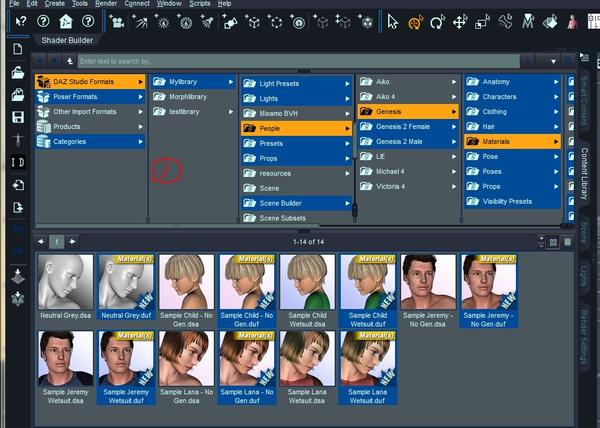The height and width of the screenshot is (428, 600).
Task: Select the Rotate tool in toolbar
Action: (437, 22)
